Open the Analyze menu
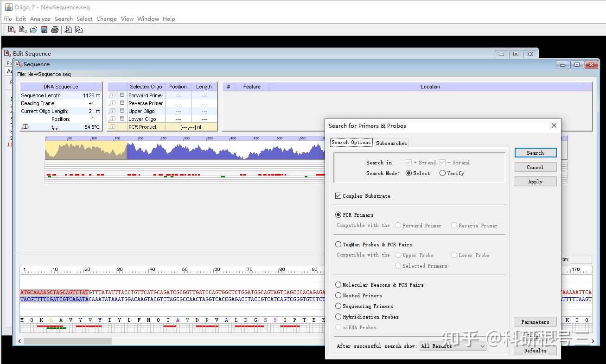606x364 pixels. tap(40, 19)
